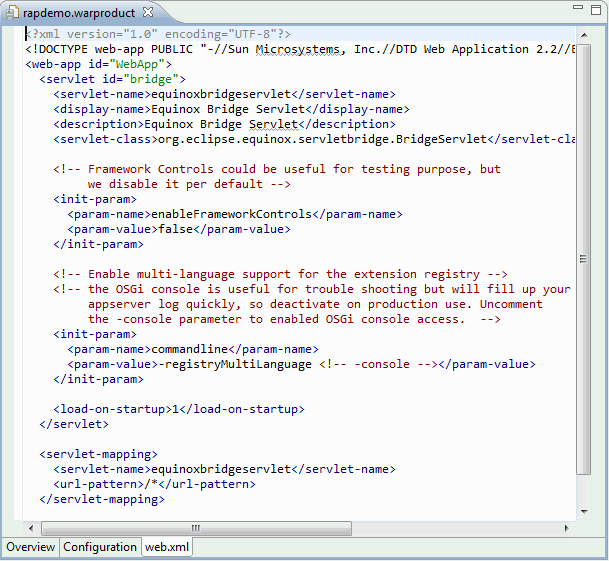Click the vertical scrollbar down arrow
Viewport: 609px width, 561px height.
[x=584, y=511]
